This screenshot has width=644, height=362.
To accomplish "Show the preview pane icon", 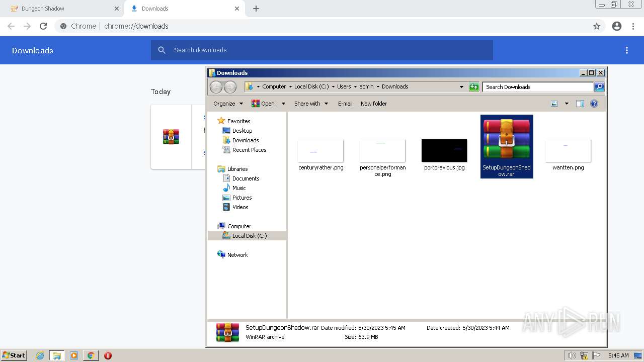I will click(580, 104).
